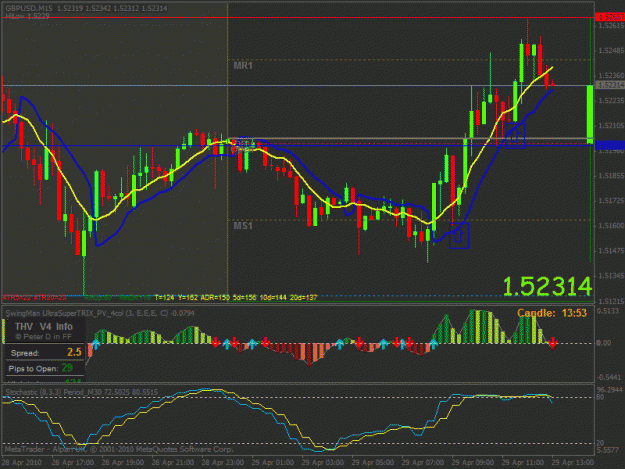The image size is (625, 469).
Task: Click the MS1 pivot level label
Action: [x=243, y=226]
